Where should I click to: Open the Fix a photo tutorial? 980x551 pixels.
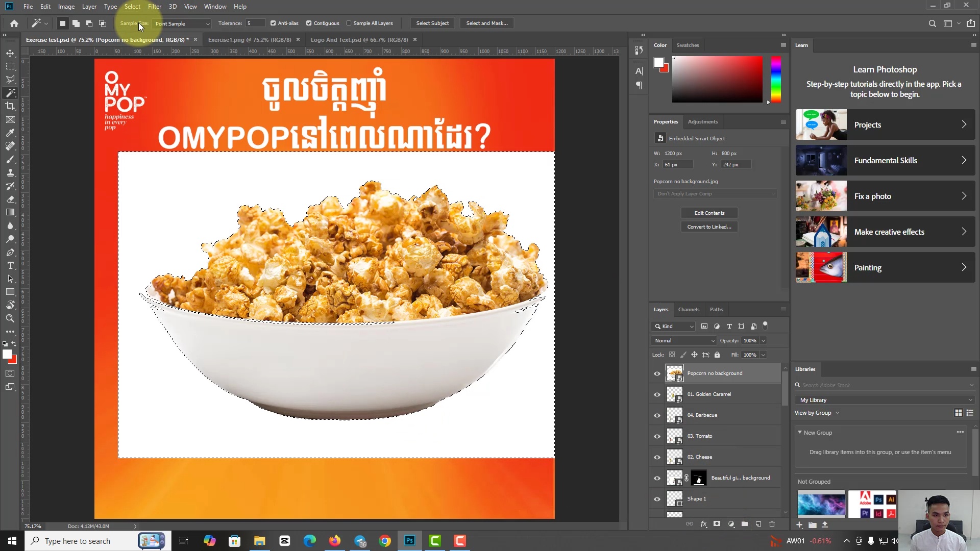pos(885,196)
